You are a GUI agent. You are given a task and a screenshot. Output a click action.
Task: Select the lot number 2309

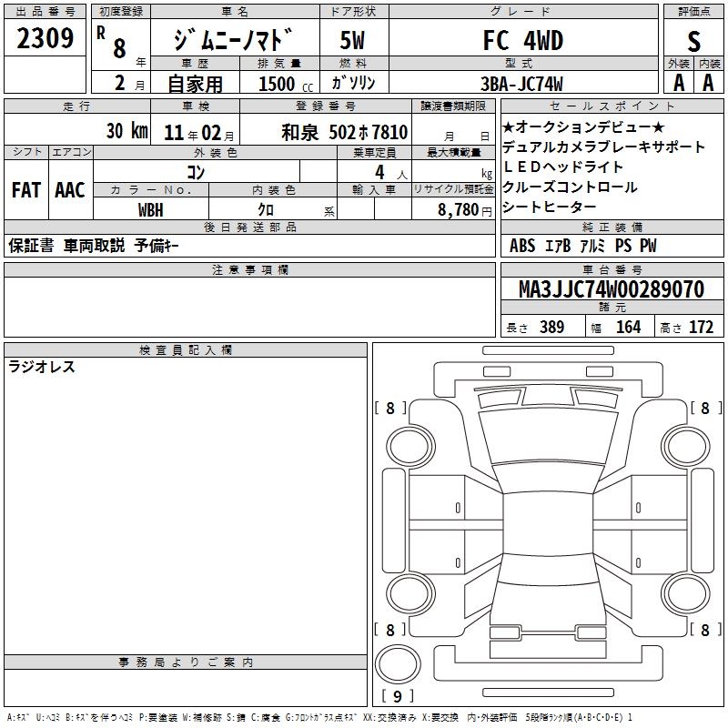45,39
